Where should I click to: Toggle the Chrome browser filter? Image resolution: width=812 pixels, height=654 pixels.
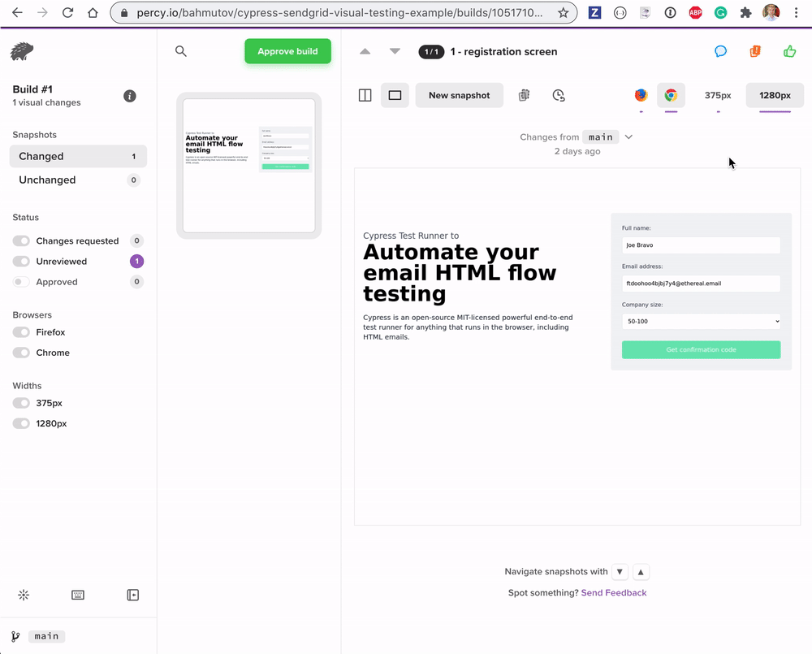point(21,353)
